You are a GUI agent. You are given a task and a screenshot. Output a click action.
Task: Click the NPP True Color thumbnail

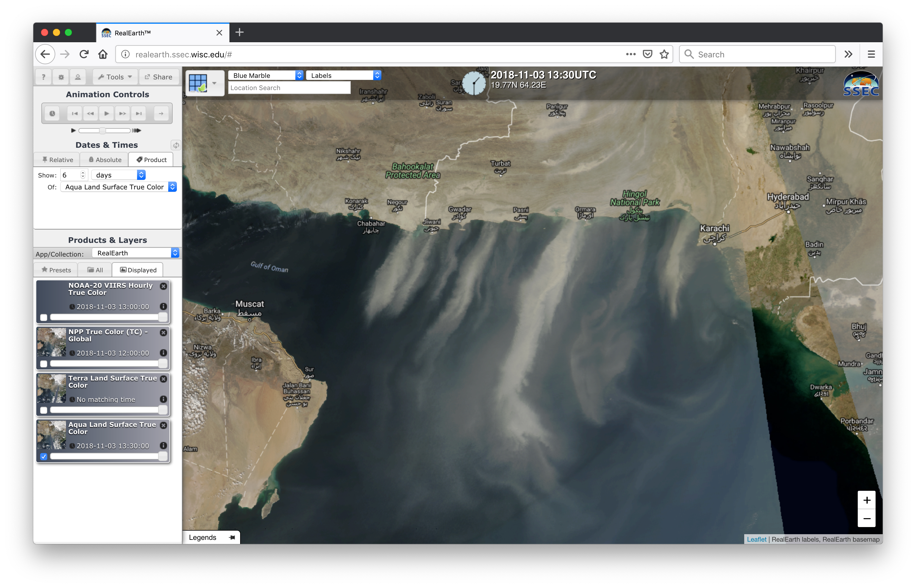pyautogui.click(x=51, y=342)
